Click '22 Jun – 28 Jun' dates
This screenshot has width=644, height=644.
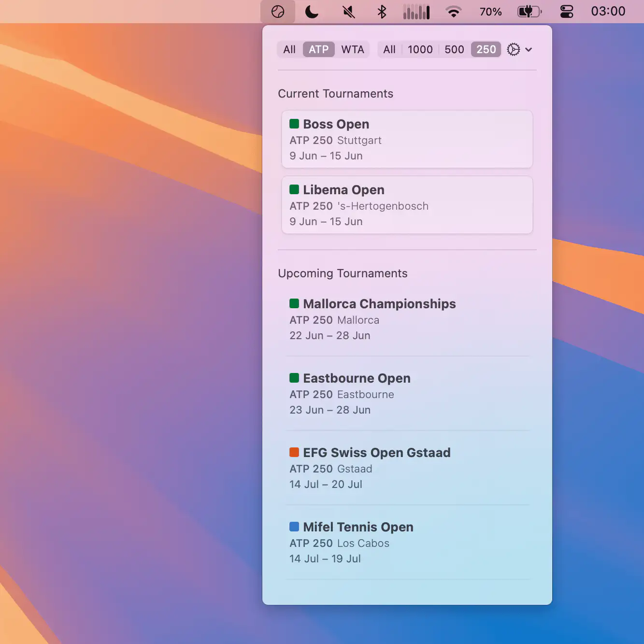click(x=330, y=336)
